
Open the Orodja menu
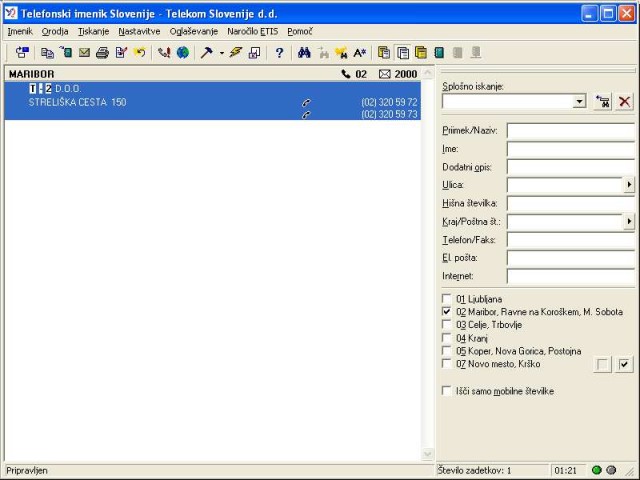[55, 31]
